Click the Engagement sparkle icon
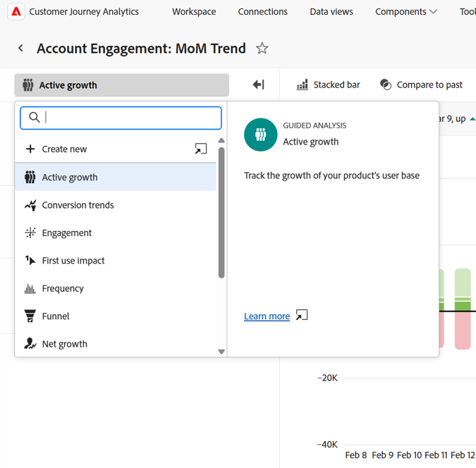The width and height of the screenshot is (476, 468). tap(30, 233)
